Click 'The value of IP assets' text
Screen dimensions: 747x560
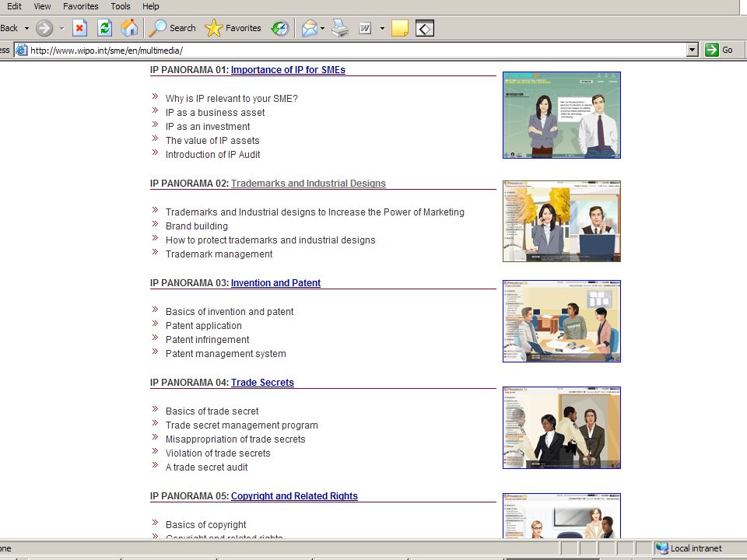(x=212, y=141)
